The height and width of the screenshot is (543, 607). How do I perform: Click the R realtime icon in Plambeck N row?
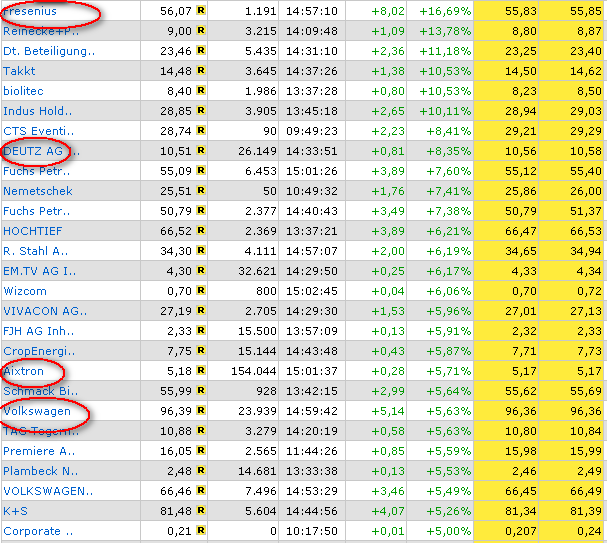click(x=201, y=470)
